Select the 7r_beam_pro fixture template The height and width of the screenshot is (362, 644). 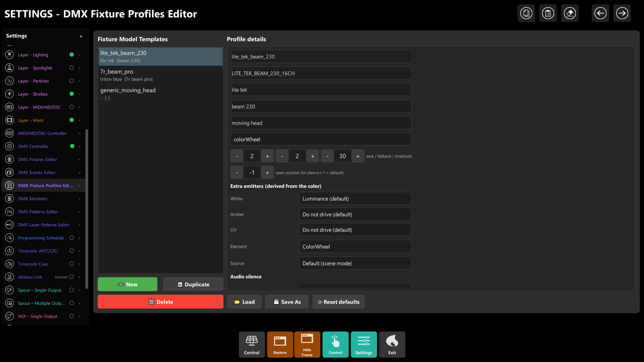160,75
